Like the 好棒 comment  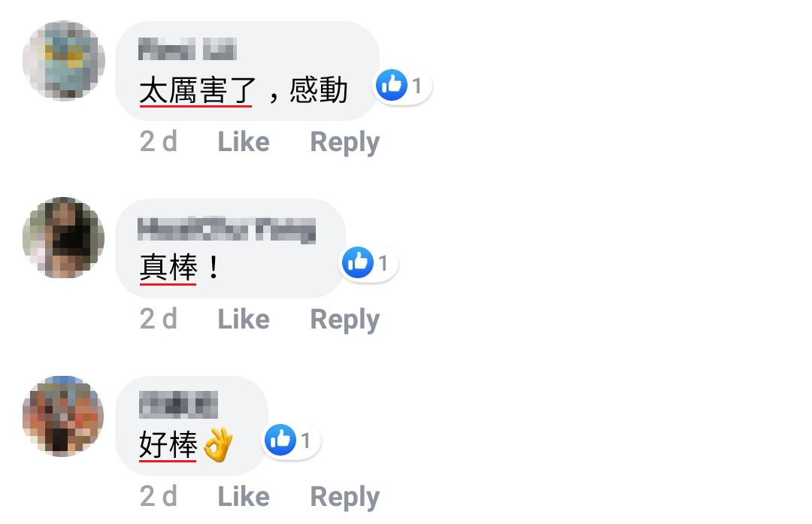[x=244, y=496]
